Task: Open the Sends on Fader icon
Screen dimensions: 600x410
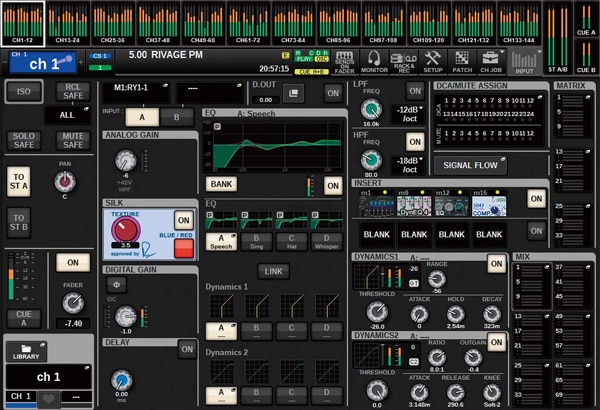Action: (345, 61)
